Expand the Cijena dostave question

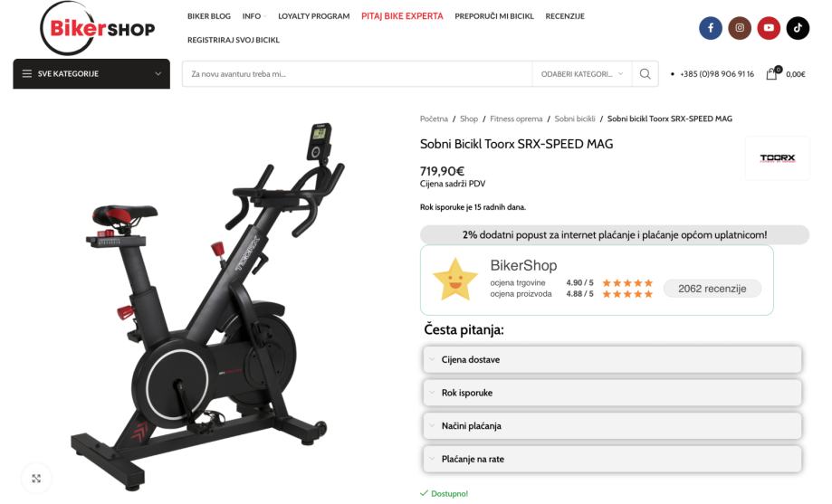(x=612, y=360)
